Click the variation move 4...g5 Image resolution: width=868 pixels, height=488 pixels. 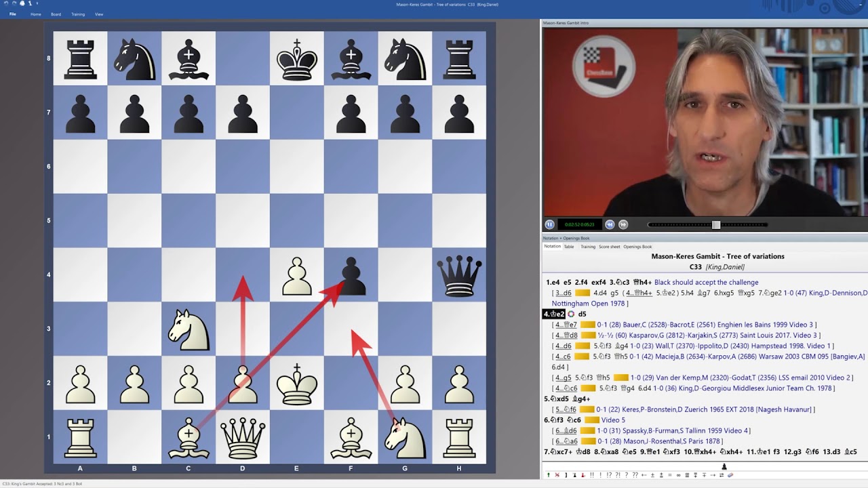pyautogui.click(x=564, y=378)
